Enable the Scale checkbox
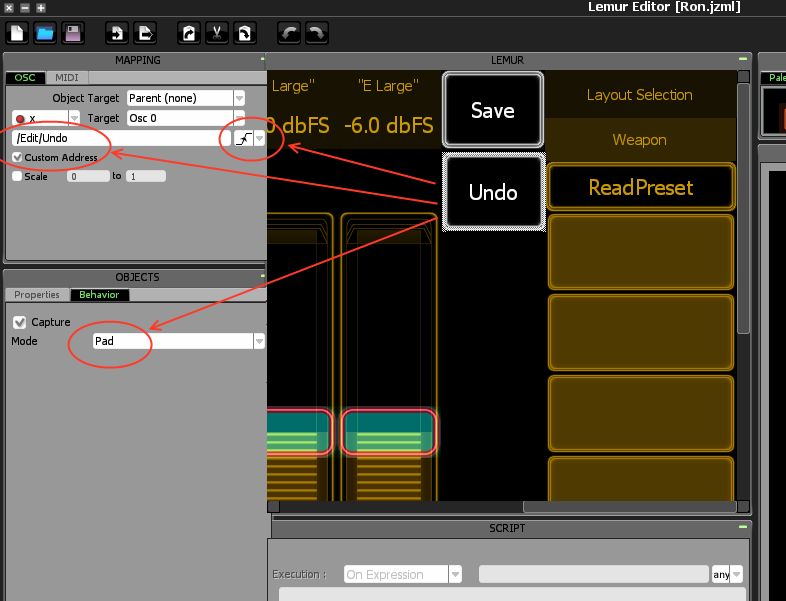The image size is (786, 601). point(17,176)
